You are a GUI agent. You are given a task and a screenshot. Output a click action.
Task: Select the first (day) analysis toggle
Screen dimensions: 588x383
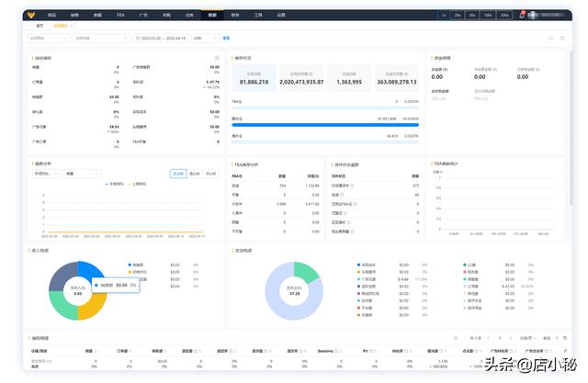[178, 174]
